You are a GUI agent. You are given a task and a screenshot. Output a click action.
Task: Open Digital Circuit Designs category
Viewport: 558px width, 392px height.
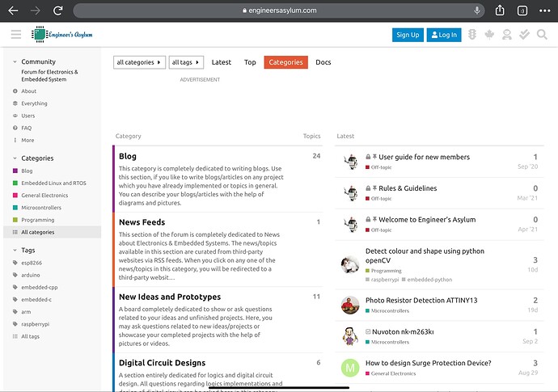[x=163, y=363]
